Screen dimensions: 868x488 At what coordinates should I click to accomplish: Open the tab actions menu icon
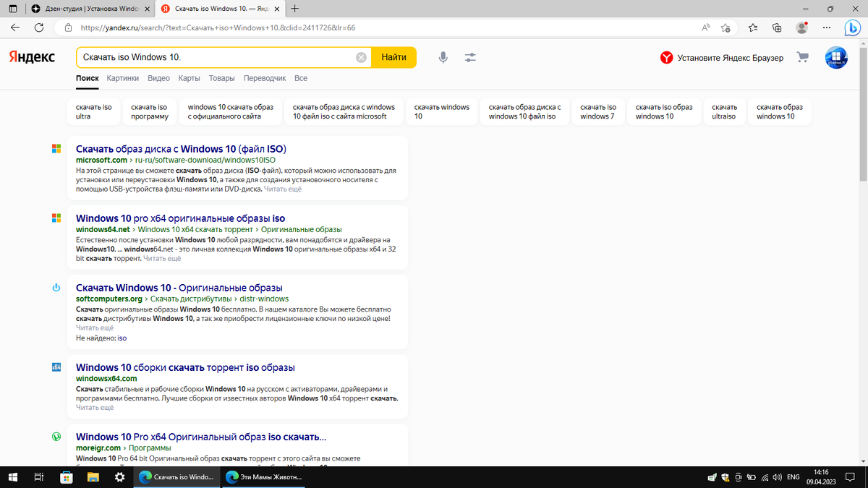pos(12,9)
